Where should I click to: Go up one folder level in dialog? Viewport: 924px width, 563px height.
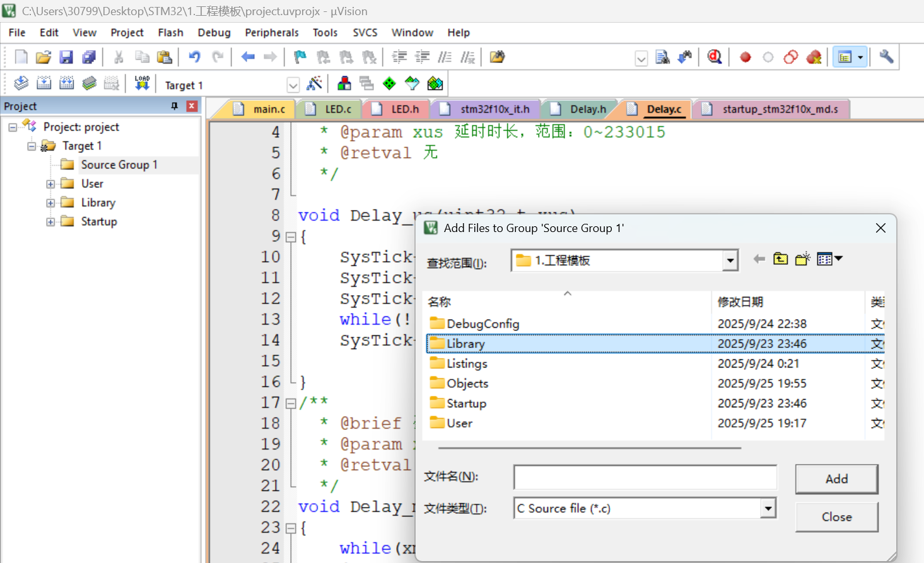point(780,259)
